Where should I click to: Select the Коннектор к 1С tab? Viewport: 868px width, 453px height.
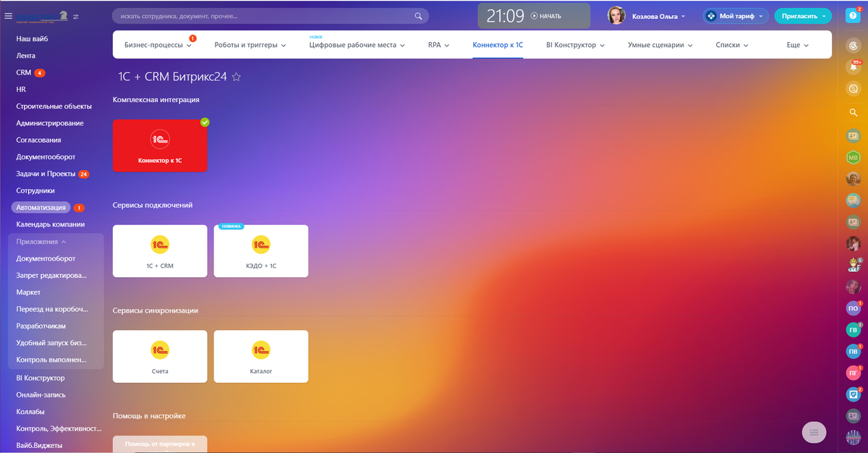pos(498,45)
